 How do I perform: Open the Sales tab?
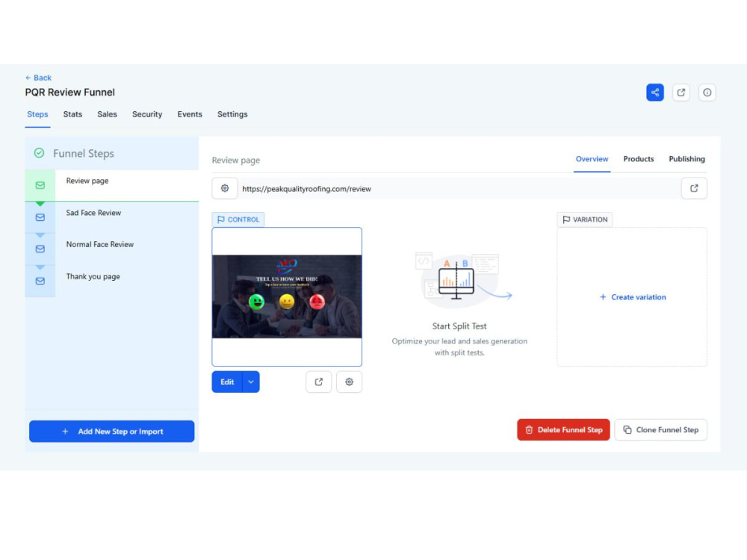point(107,114)
